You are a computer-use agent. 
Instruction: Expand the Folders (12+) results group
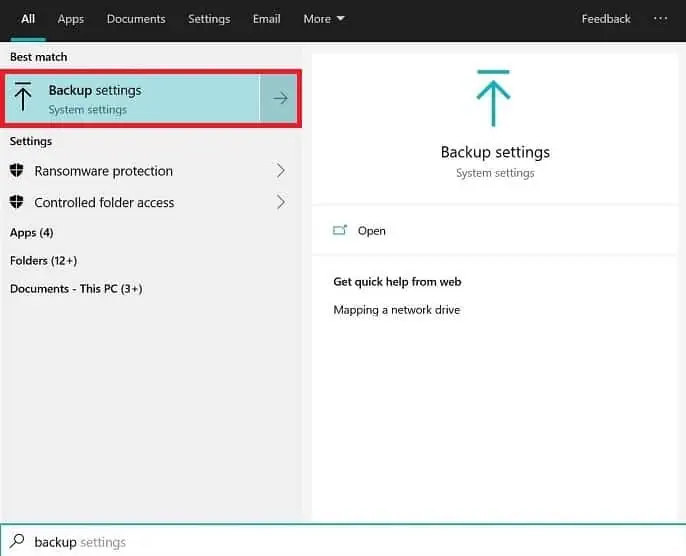(43, 261)
